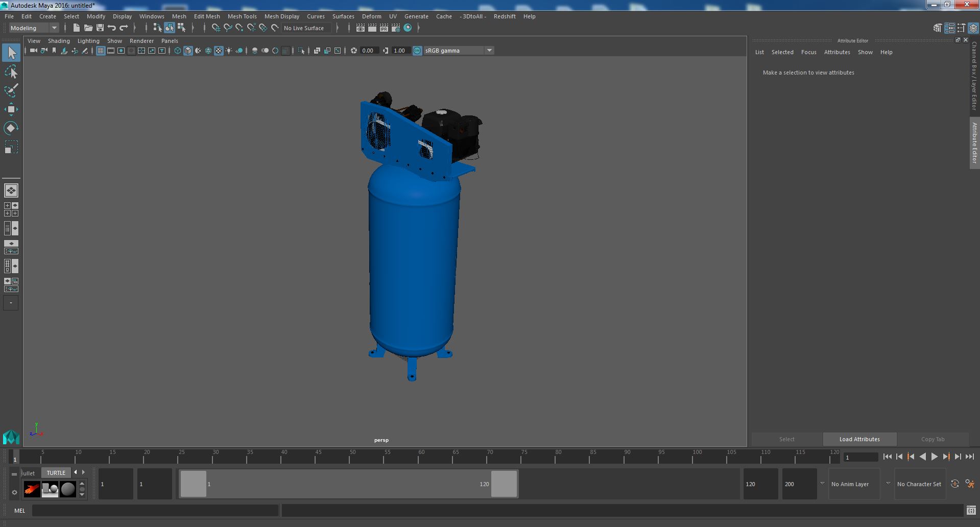Enable Snap to Curves magnet icon

tap(228, 28)
